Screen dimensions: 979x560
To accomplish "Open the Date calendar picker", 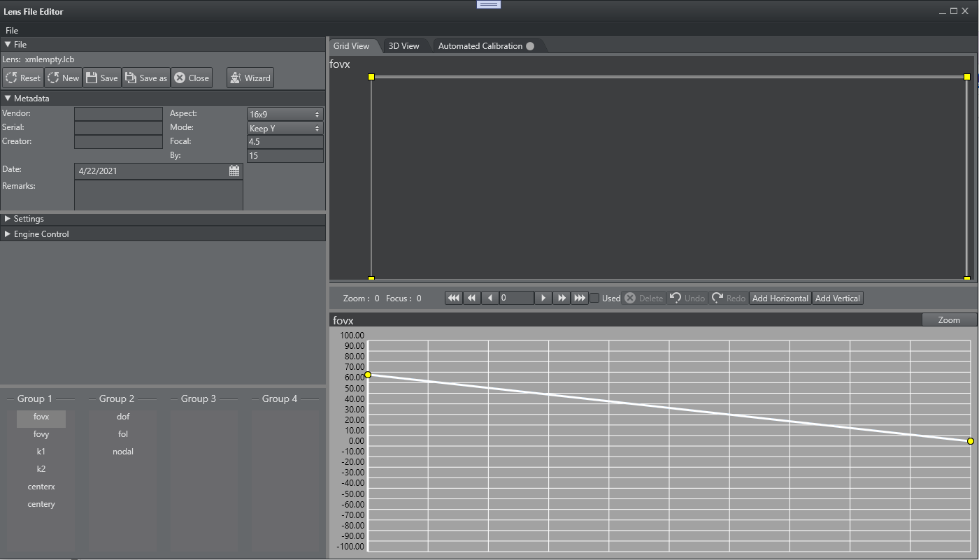I will [234, 171].
